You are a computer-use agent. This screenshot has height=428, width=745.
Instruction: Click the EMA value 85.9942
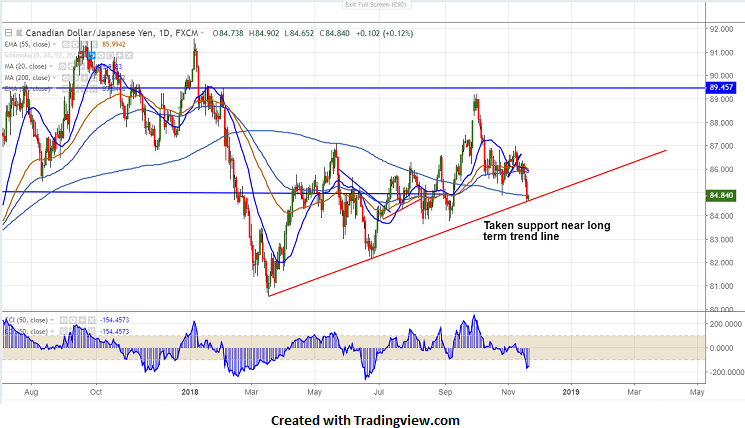tap(114, 44)
